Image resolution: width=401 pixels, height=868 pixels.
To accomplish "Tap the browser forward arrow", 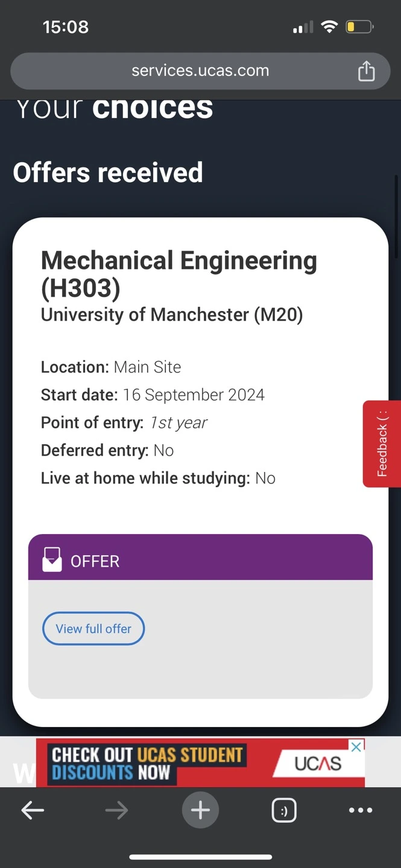I will pos(116,811).
